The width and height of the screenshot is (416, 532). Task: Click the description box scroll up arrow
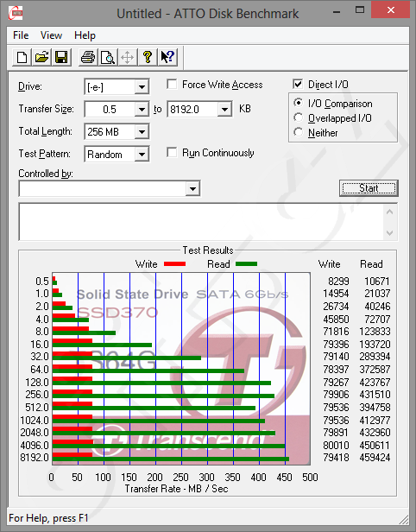(390, 212)
